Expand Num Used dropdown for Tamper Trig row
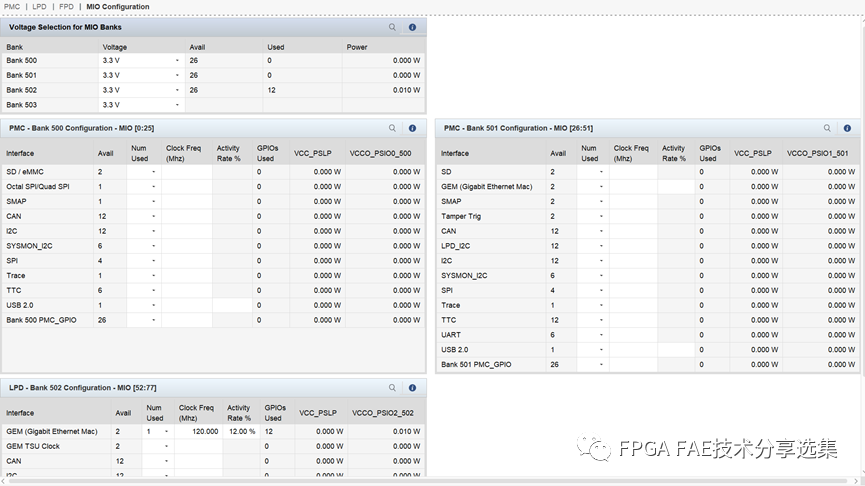 [600, 216]
